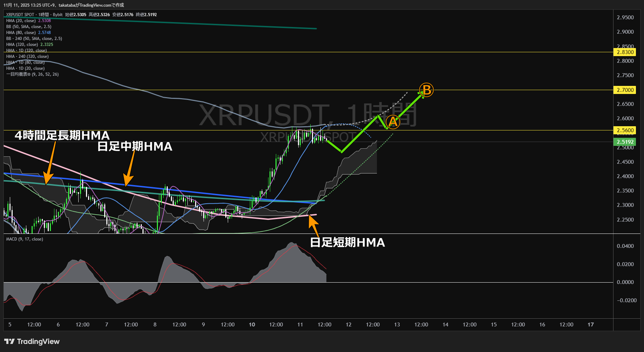Click the 2.3000 price axis value
This screenshot has width=644, height=352.
coord(625,205)
